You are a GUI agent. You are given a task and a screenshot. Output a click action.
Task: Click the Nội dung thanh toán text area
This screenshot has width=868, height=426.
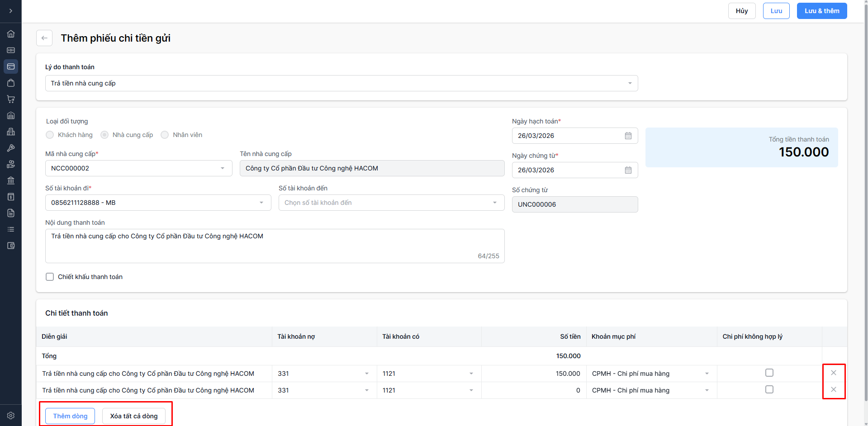coord(275,246)
